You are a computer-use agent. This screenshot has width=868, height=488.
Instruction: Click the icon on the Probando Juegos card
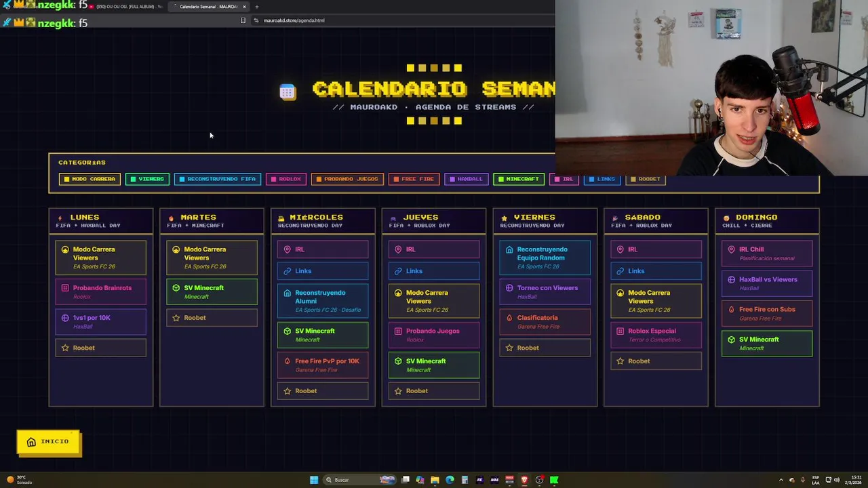click(x=399, y=331)
